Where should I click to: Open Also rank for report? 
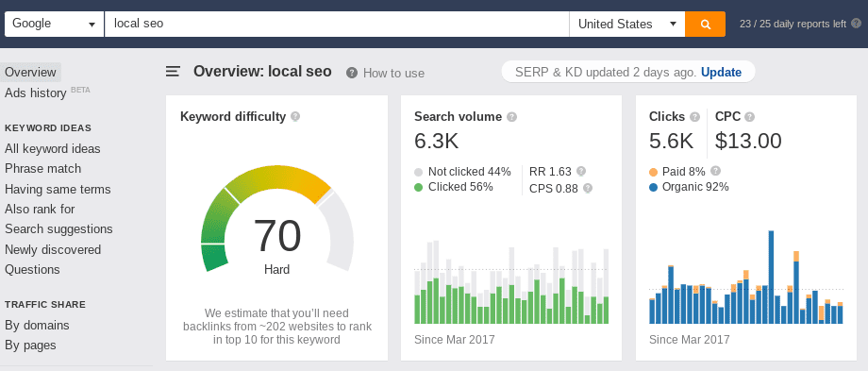point(40,210)
